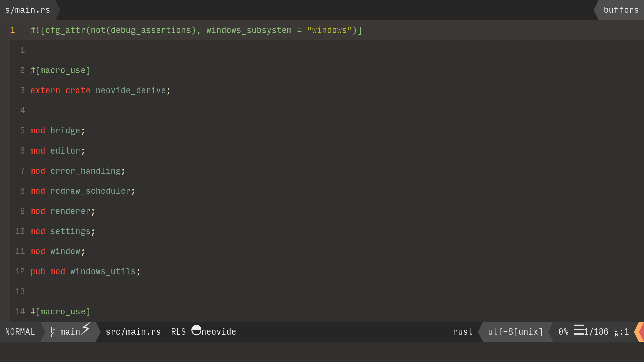This screenshot has height=362, width=644.
Task: Click the half-circle icon before neovide
Action: tap(196, 330)
